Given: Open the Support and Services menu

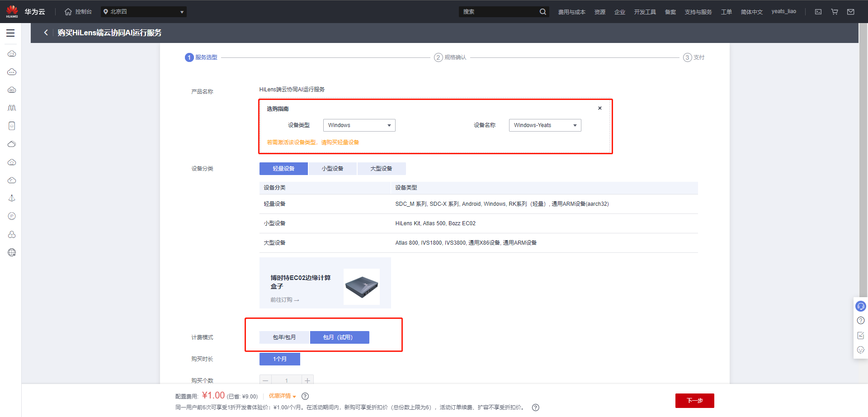Looking at the screenshot, I should tap(698, 12).
